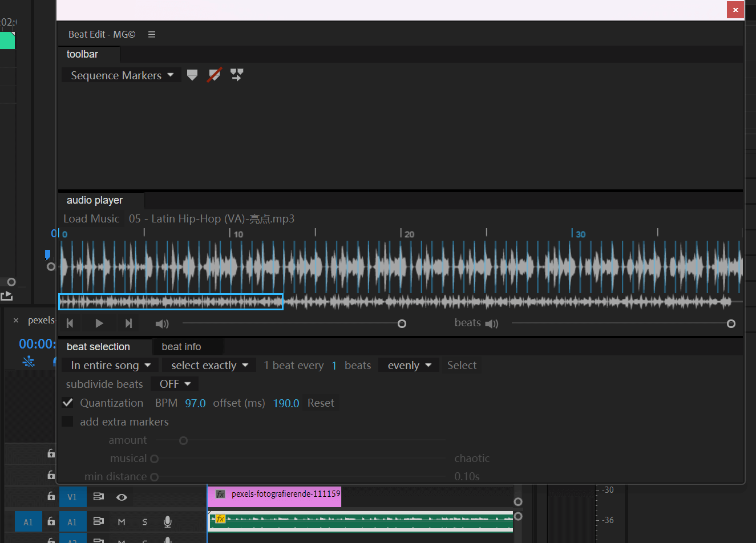756x543 pixels.
Task: Click the remove markers icon with red slash
Action: point(214,75)
